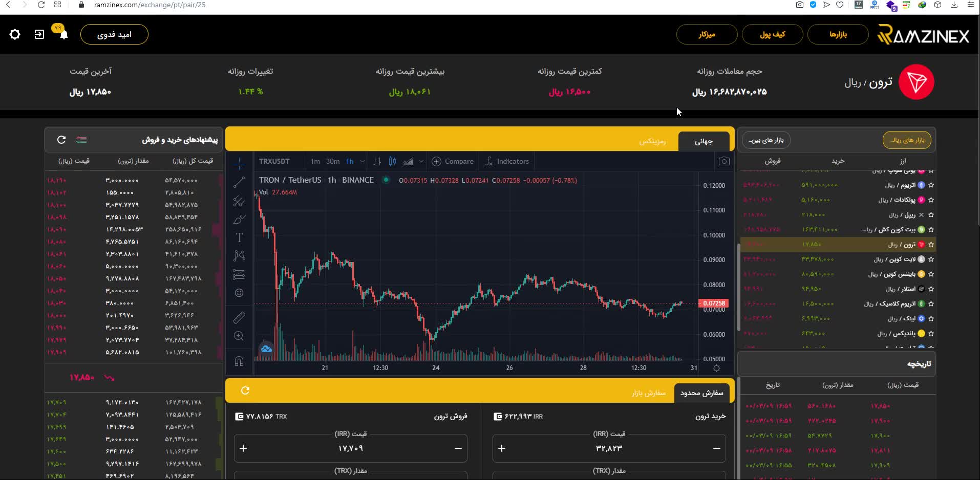Favorite the استلار / ریال pair star
980x480 pixels.
pyautogui.click(x=931, y=289)
